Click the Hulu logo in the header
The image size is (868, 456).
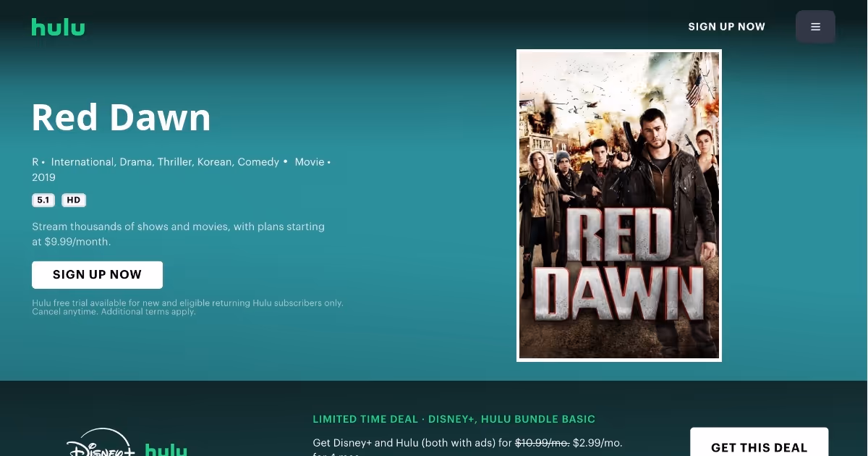58,27
